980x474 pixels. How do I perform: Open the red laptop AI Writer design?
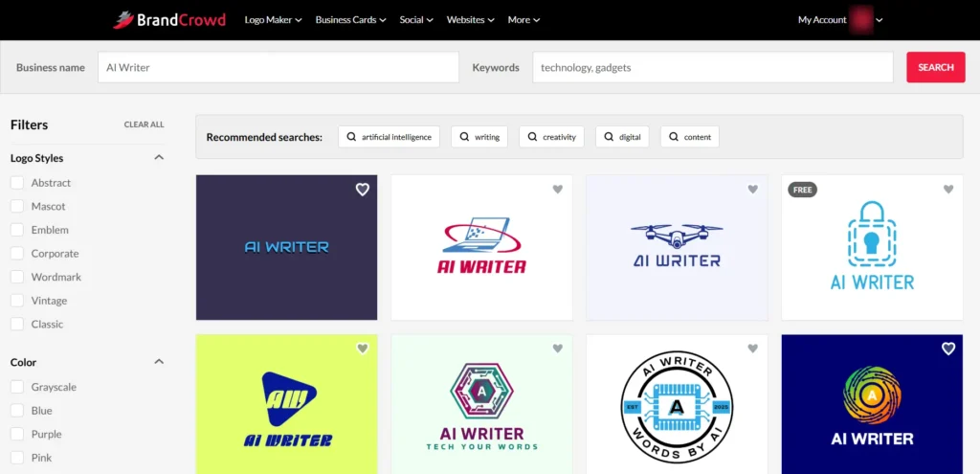pyautogui.click(x=481, y=248)
